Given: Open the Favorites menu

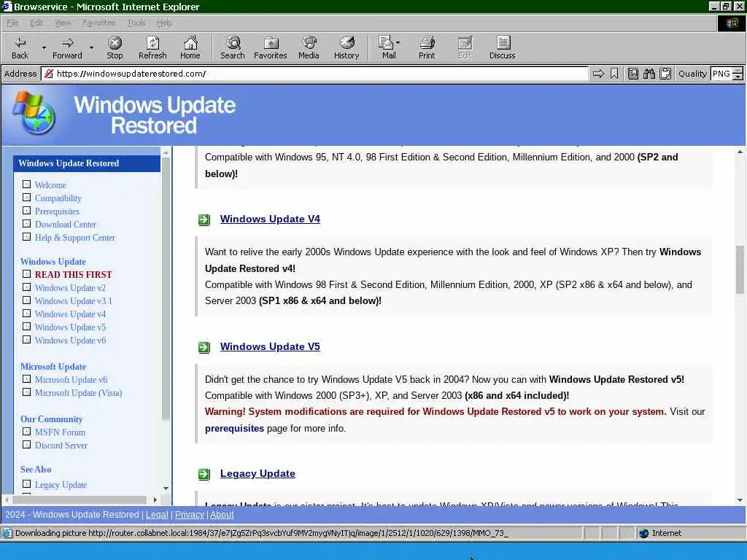Looking at the screenshot, I should (x=98, y=23).
